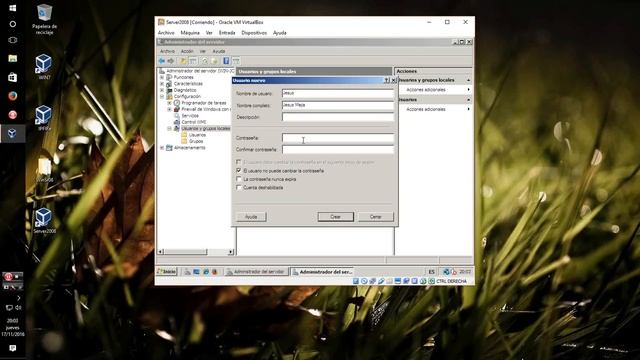
Task: Click the Cerrar button in dialog
Action: 376,217
